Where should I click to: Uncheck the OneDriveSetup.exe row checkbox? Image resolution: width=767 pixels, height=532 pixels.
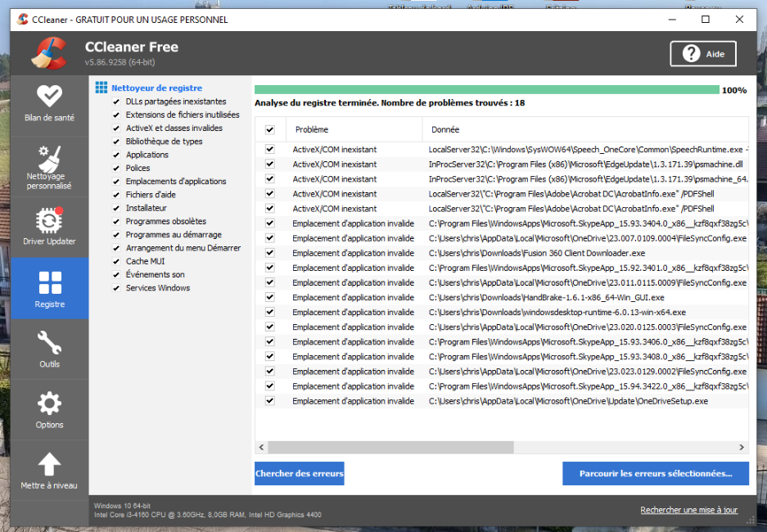[x=270, y=401]
